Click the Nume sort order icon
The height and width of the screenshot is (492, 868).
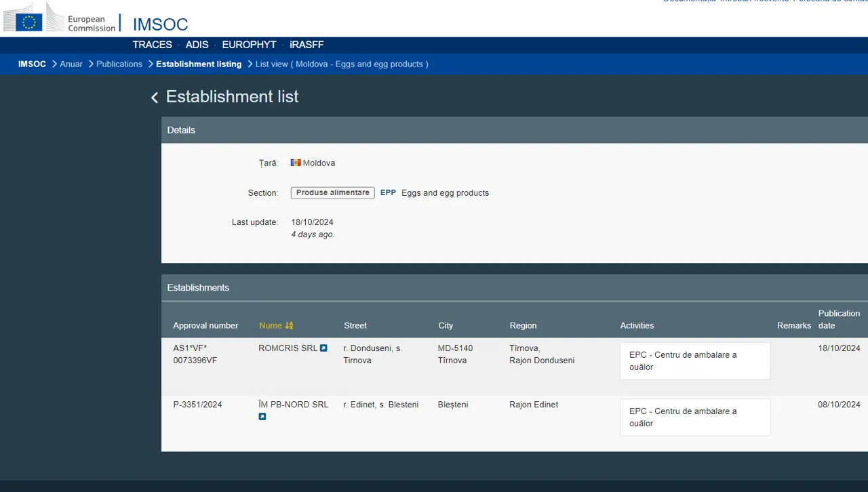tap(289, 326)
